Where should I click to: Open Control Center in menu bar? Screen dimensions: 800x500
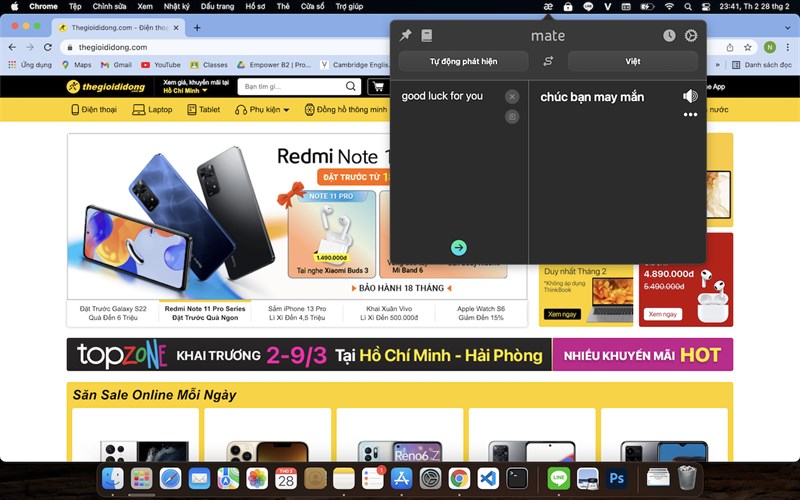tap(706, 7)
